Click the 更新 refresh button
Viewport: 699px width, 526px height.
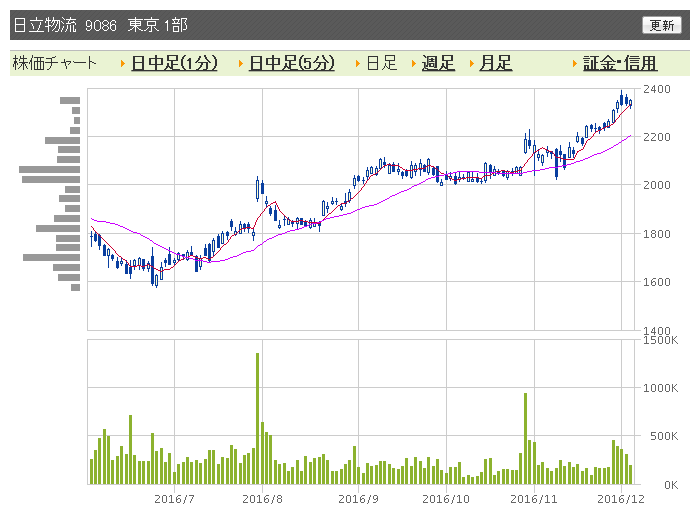pyautogui.click(x=662, y=25)
